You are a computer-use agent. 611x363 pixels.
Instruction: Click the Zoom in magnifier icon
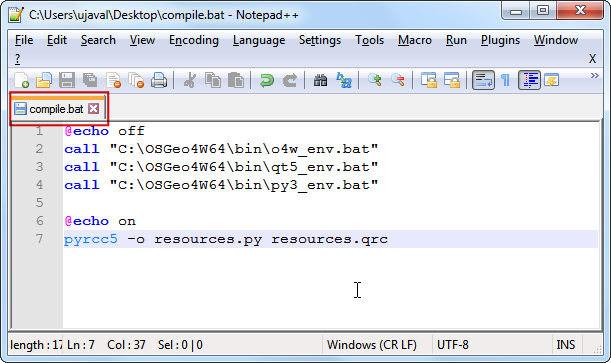tap(375, 80)
